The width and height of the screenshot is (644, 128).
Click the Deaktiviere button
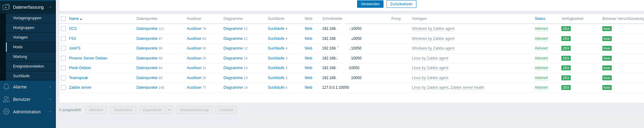pos(123,110)
